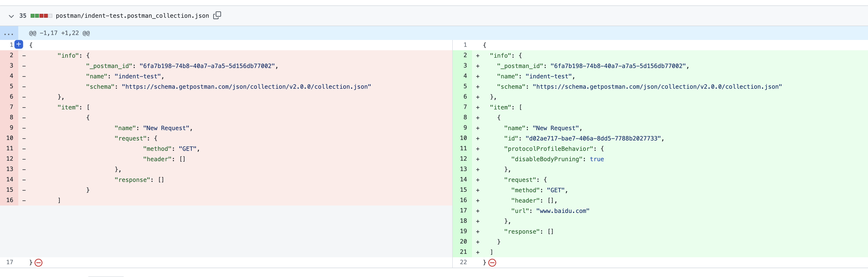Click the red no-newline icon on old line 17

coord(38,262)
